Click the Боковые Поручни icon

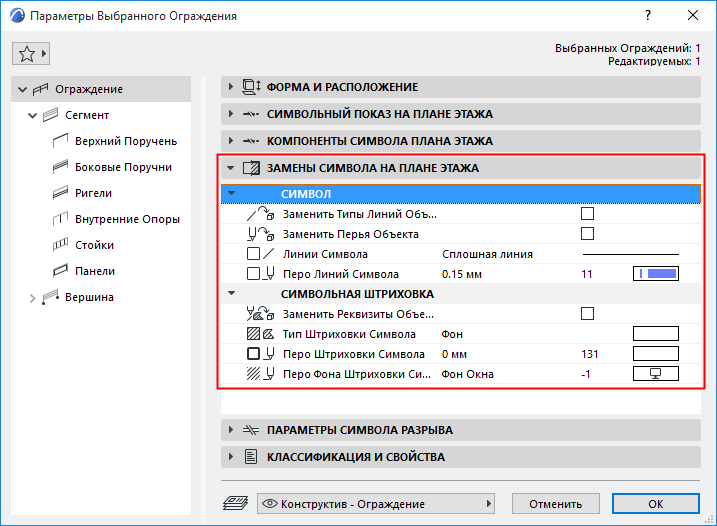point(60,167)
